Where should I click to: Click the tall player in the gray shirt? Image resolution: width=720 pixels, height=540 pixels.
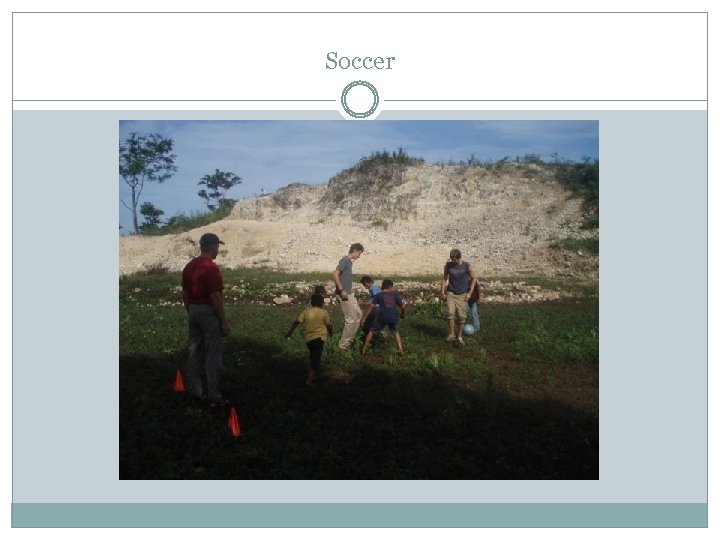pos(348,296)
